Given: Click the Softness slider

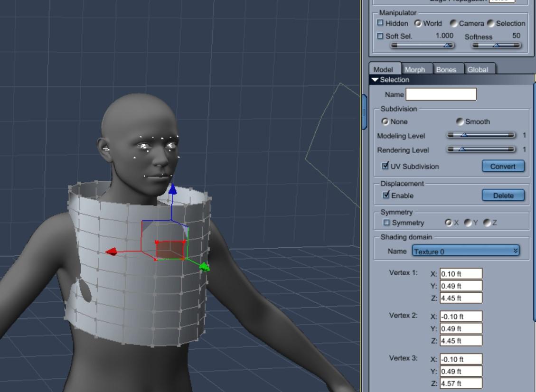Looking at the screenshot, I should (496, 45).
